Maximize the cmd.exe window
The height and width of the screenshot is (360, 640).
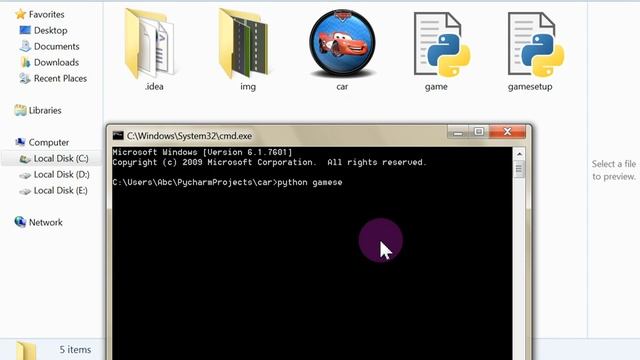tap(479, 132)
